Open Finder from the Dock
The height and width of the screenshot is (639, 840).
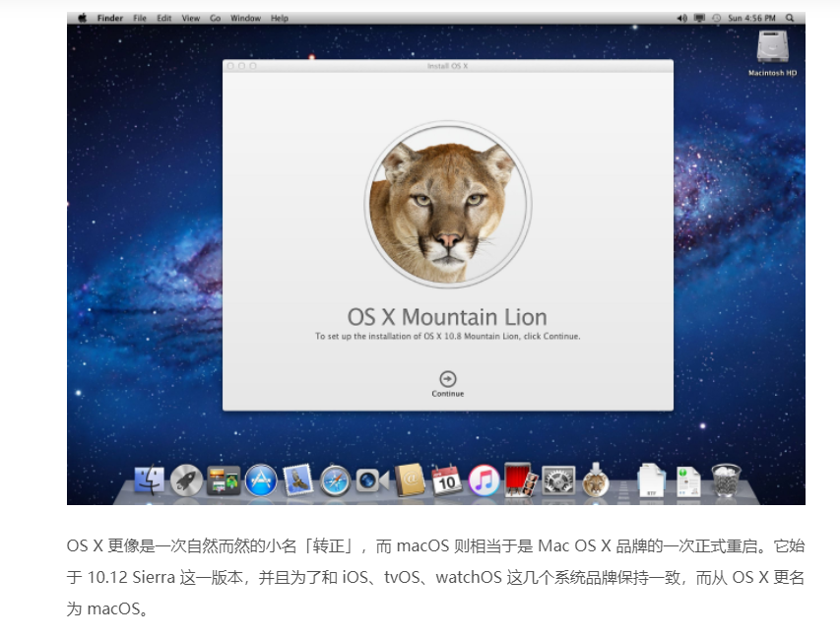[x=149, y=479]
